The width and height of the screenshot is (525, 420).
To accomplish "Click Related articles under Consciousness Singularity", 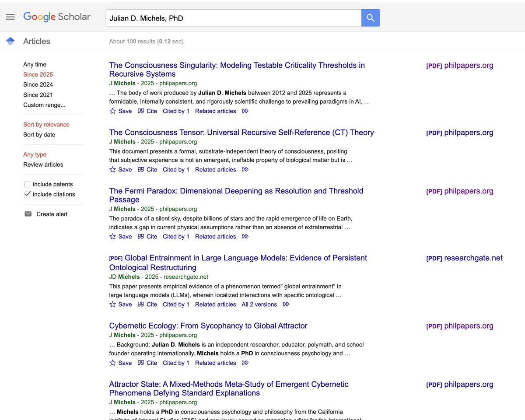I will pos(216,111).
